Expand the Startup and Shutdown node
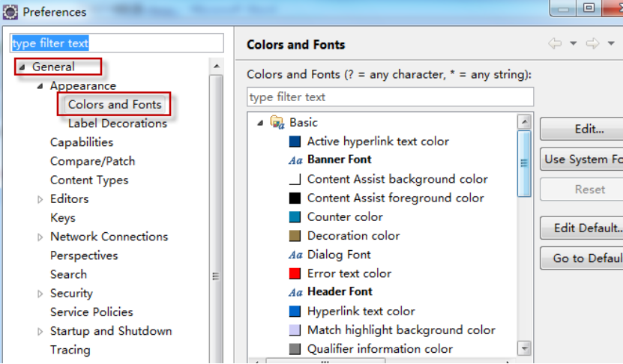This screenshot has width=623, height=364. (x=40, y=332)
